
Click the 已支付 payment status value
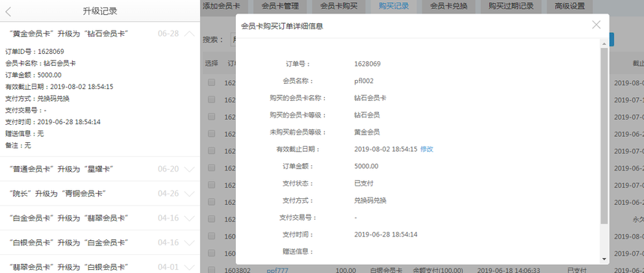(x=363, y=183)
